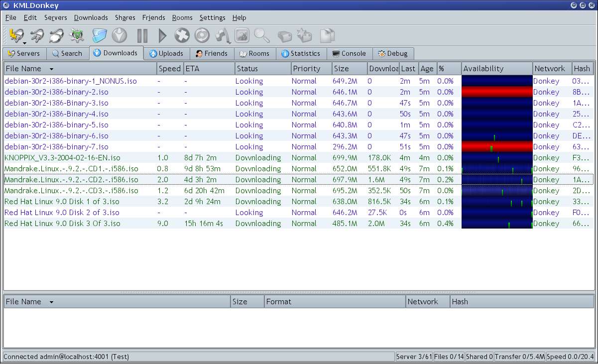Screen dimensions: 598x364
Task: Click Format header in the lower pane
Action: 335,301
